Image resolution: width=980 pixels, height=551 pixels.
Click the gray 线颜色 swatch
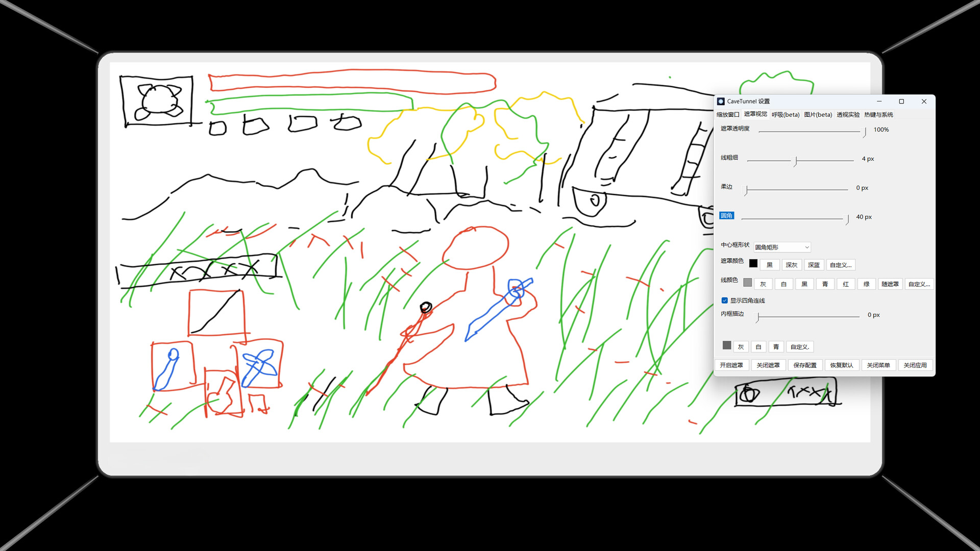pyautogui.click(x=748, y=283)
